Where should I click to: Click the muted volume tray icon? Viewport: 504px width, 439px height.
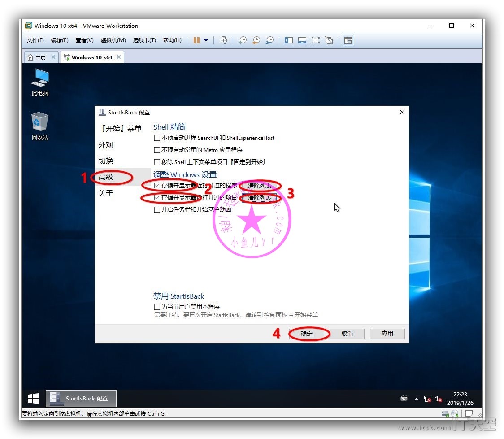[438, 399]
